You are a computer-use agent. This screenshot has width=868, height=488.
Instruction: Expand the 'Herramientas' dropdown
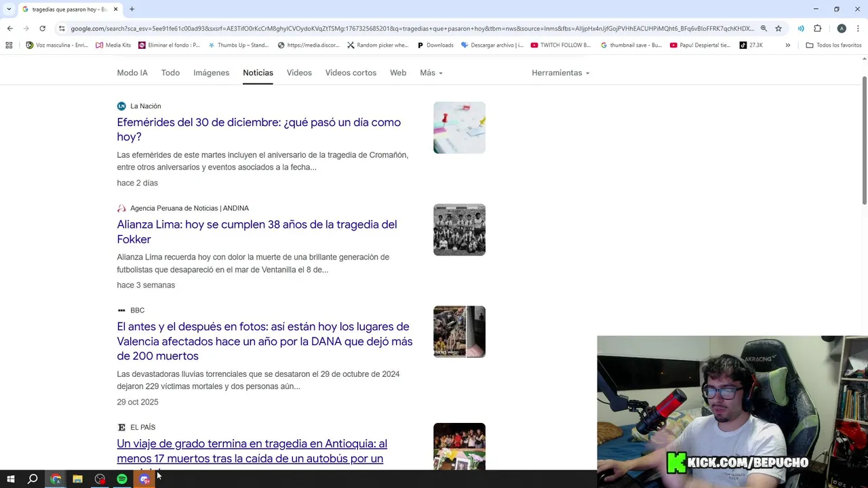561,73
